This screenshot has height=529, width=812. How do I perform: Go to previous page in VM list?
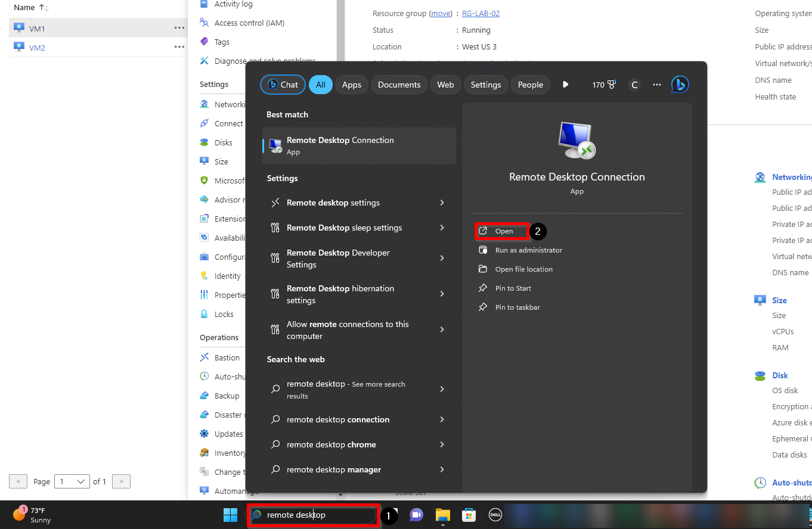[x=18, y=481]
